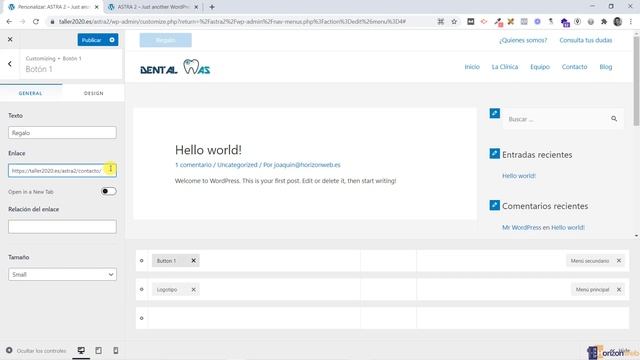Click the preview vertical scrollbar

point(636,82)
